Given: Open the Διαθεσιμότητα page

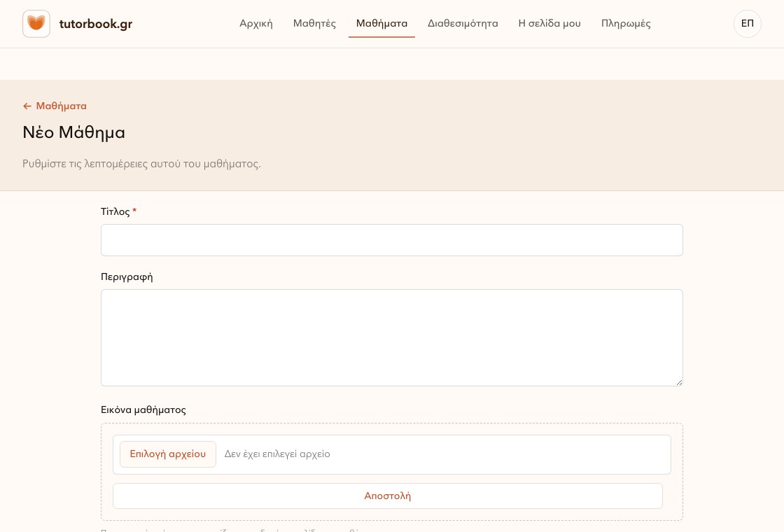Looking at the screenshot, I should point(463,24).
